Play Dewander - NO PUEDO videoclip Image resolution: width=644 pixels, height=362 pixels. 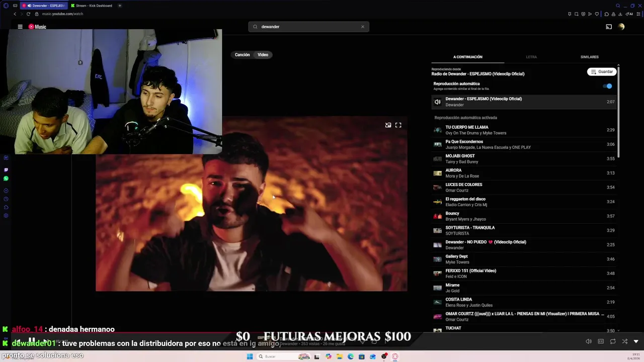(x=524, y=245)
